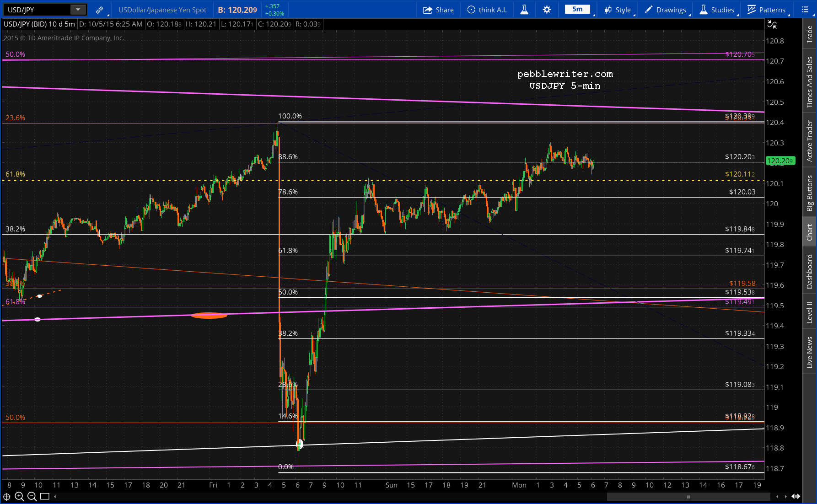Zoom in with the magnifier plus icon
Viewport: 817px width, 504px height.
click(x=19, y=497)
